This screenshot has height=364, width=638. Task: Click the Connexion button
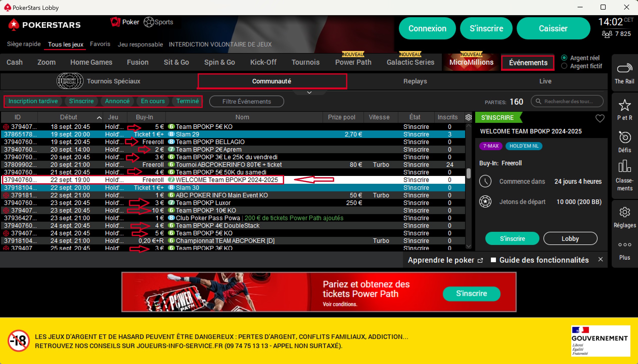(x=427, y=28)
